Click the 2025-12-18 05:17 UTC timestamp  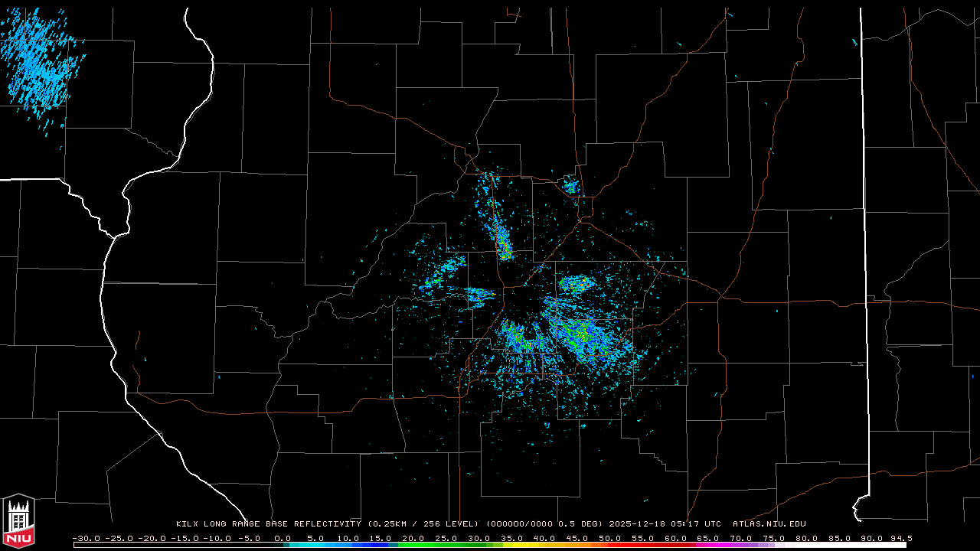click(x=665, y=524)
